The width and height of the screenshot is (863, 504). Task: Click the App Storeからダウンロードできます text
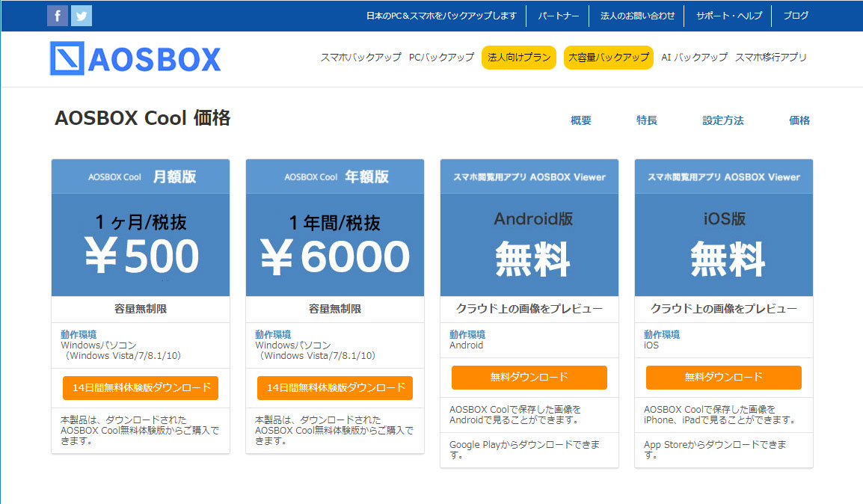[715, 449]
